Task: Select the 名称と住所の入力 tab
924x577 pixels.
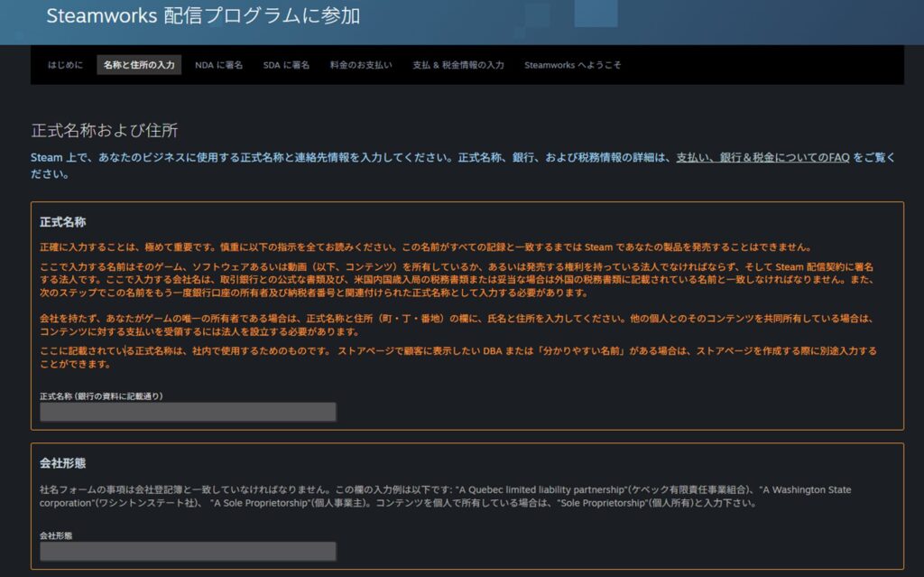Action: coord(139,65)
